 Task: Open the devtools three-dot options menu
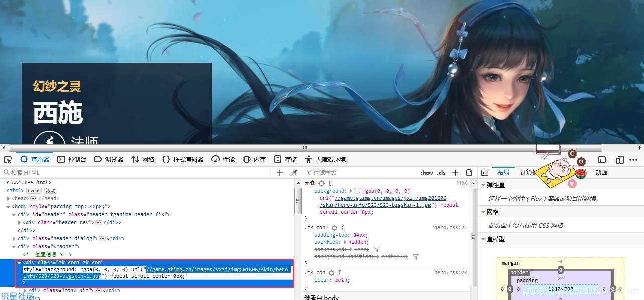[x=634, y=159]
